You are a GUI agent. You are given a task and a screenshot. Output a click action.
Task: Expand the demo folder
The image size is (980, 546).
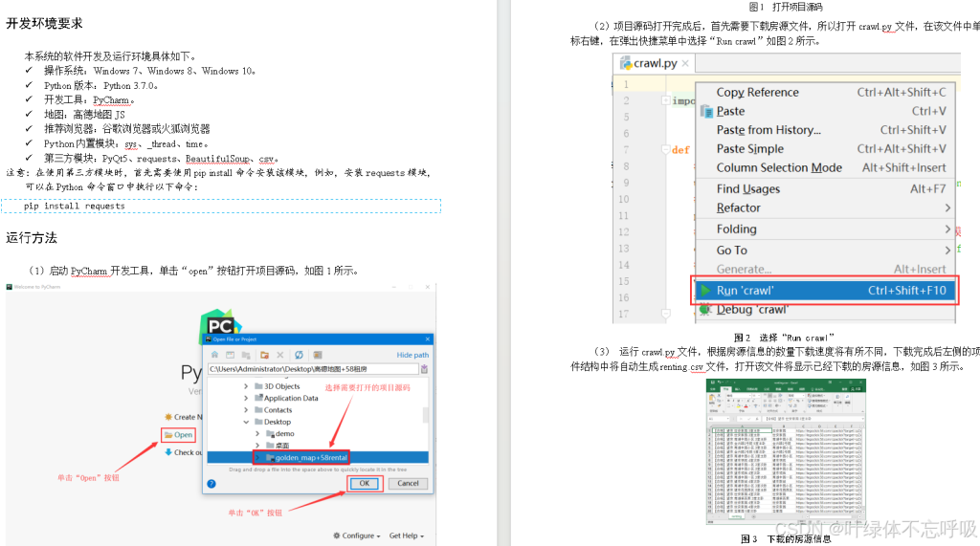click(257, 433)
